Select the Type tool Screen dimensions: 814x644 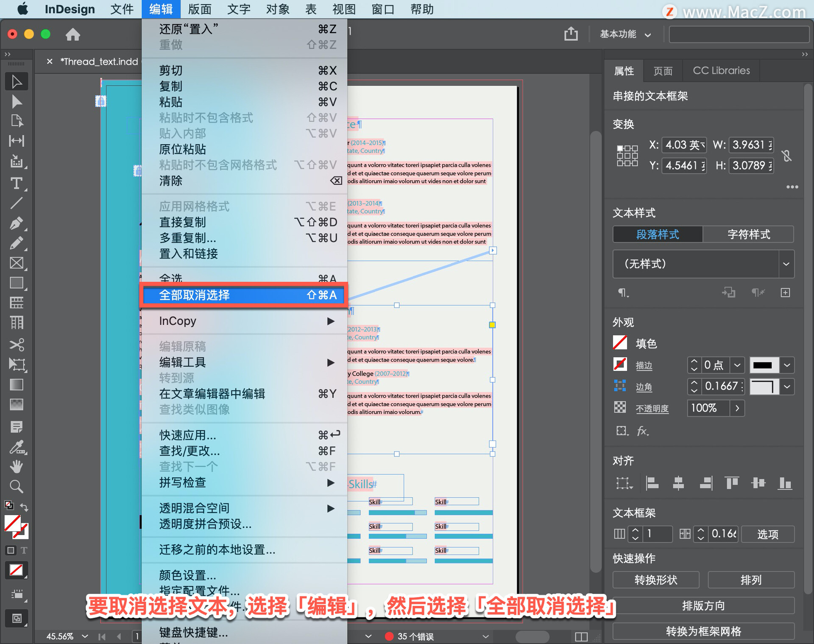(x=17, y=183)
